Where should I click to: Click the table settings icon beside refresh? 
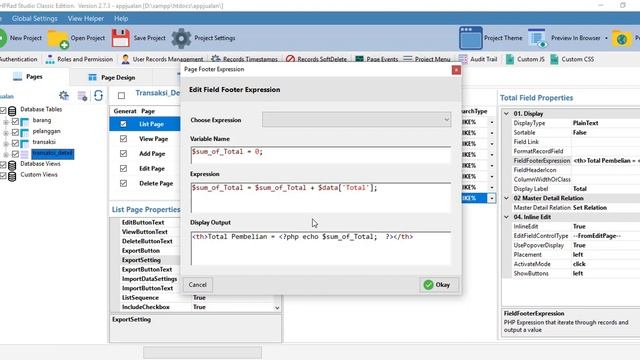(x=82, y=96)
